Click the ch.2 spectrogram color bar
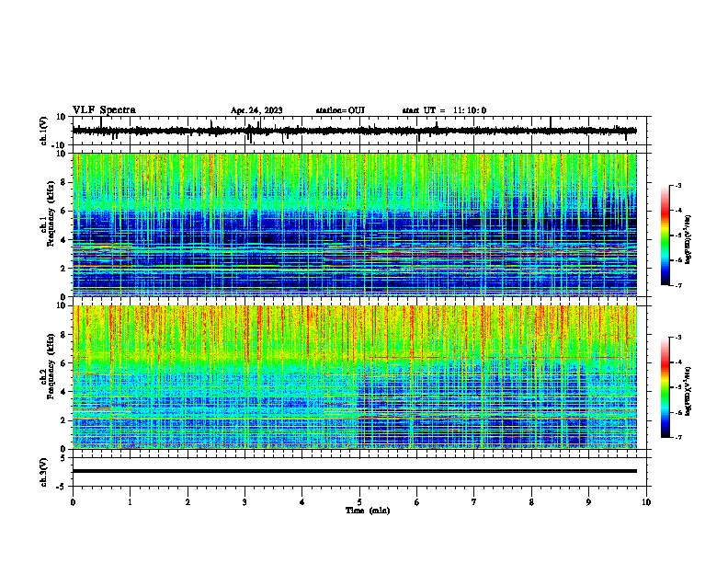This screenshot has width=728, height=563. (x=665, y=387)
